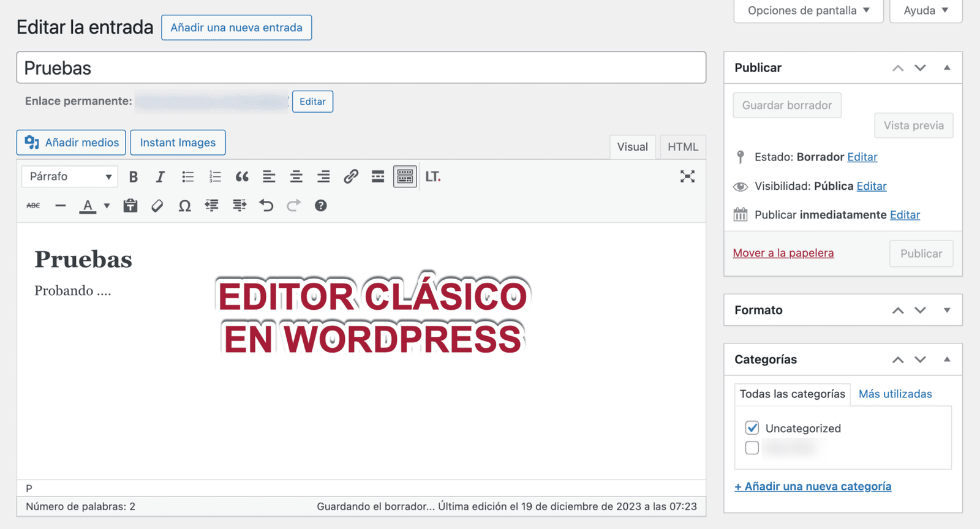Apply blockquote formatting

coord(242,177)
